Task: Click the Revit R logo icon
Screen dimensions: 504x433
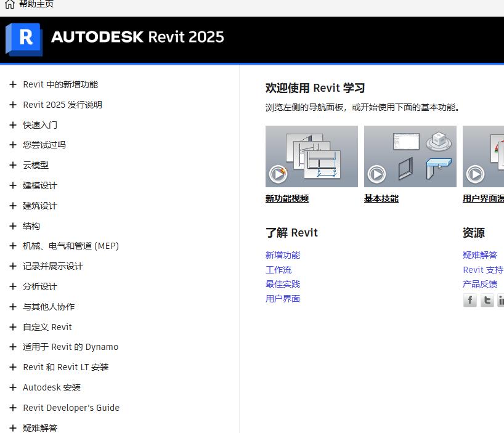Action: 24,39
